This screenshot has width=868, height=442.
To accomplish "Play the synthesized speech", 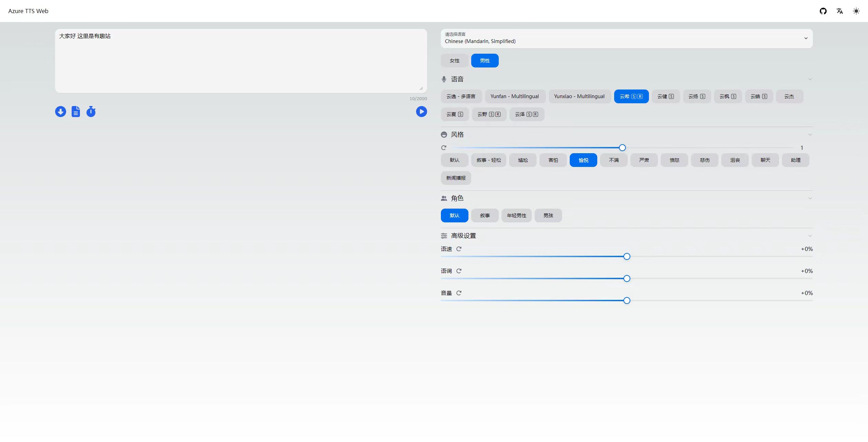I will [x=422, y=112].
